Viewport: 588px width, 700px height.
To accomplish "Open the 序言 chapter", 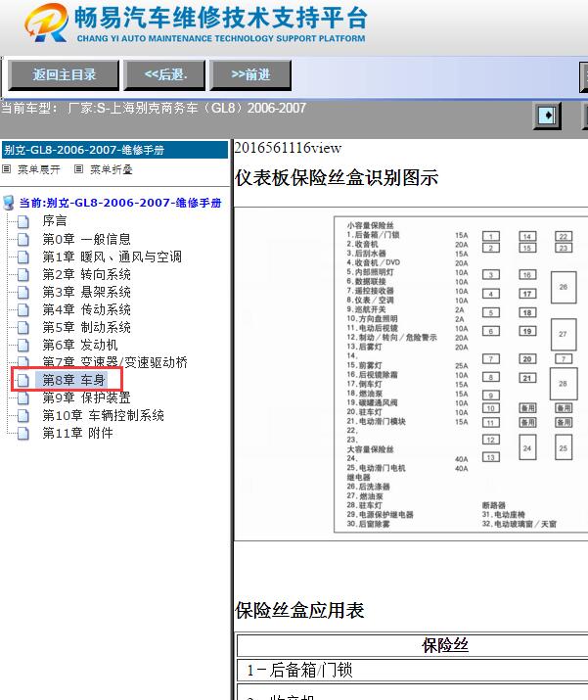I will (x=55, y=220).
